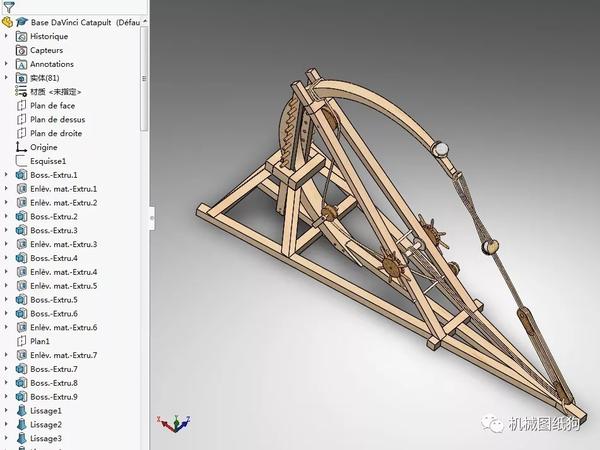
Task: Click the Boss.-Extru.4 feature icon
Action: 21,258
